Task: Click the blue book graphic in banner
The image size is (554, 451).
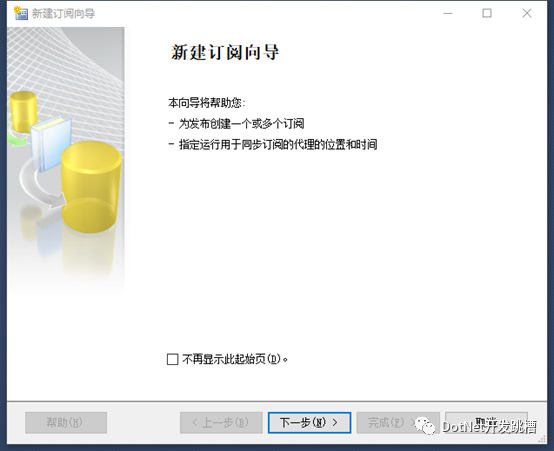Action: (51, 143)
